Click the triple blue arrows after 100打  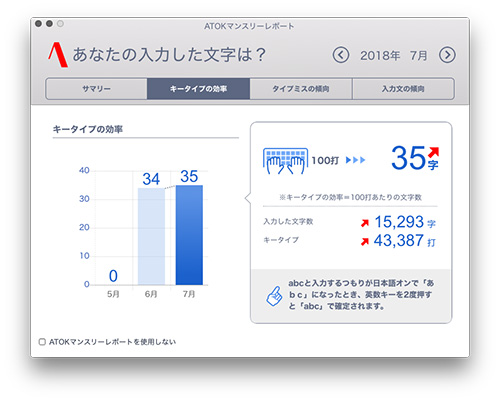click(x=355, y=160)
